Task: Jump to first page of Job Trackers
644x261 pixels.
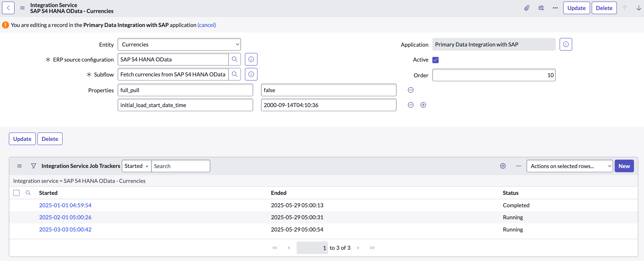Action: [x=275, y=248]
